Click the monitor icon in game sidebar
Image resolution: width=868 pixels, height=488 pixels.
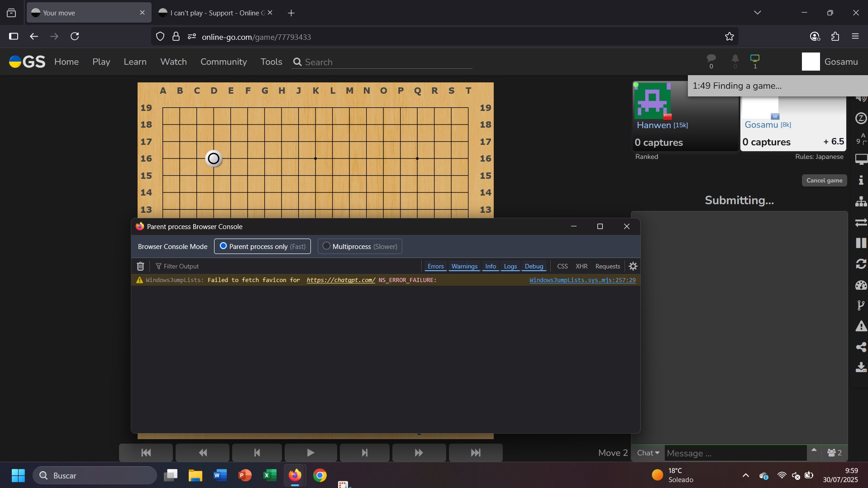coord(861,159)
